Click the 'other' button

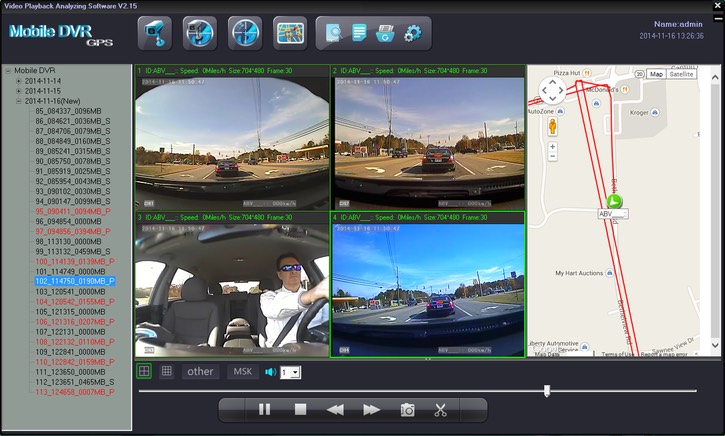click(201, 372)
